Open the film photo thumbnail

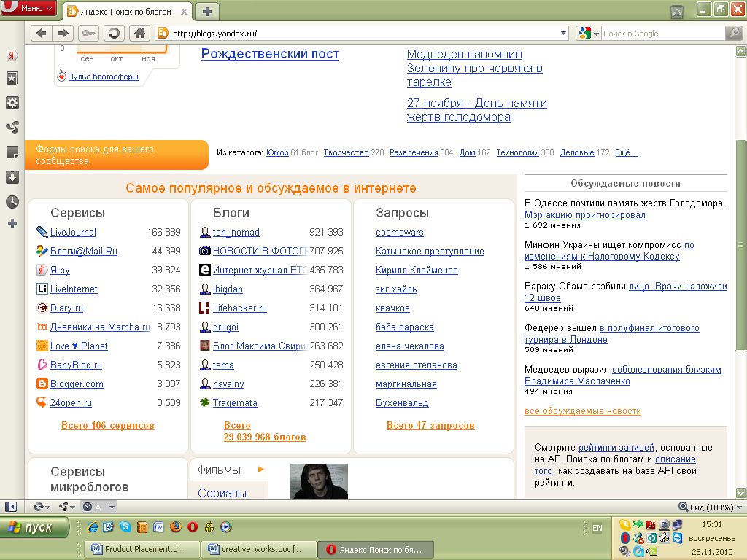(319, 481)
